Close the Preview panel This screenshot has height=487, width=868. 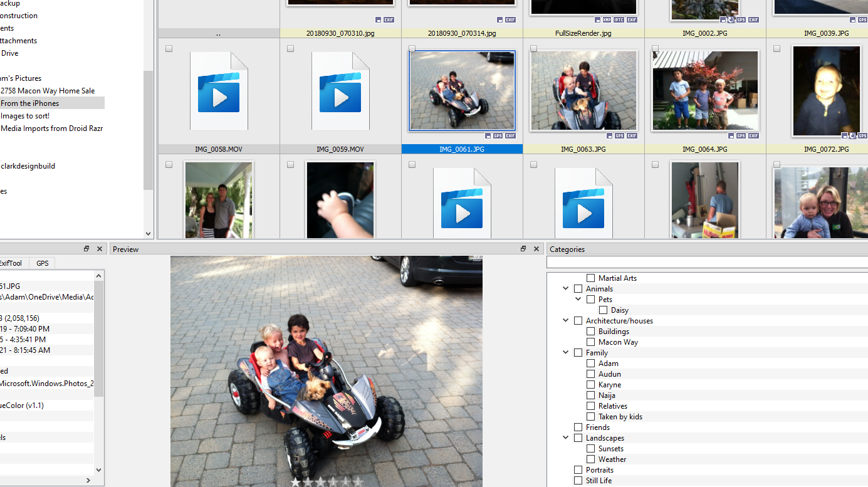(x=536, y=249)
